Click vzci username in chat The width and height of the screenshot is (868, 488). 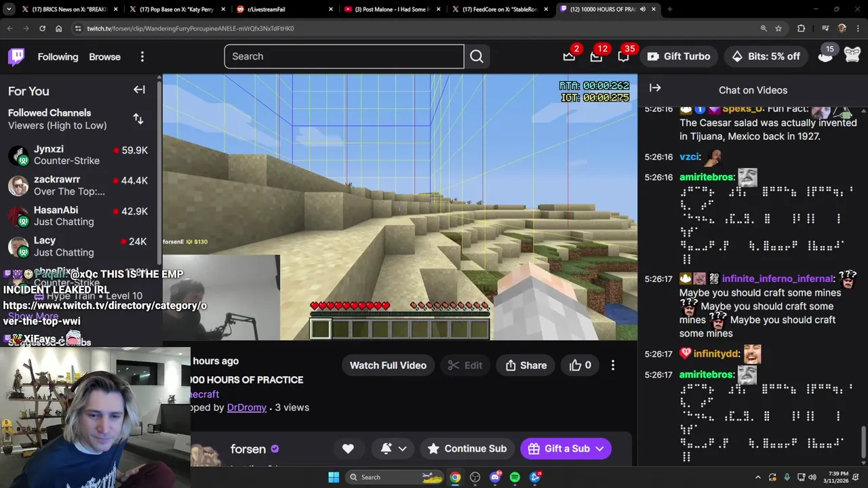click(689, 157)
